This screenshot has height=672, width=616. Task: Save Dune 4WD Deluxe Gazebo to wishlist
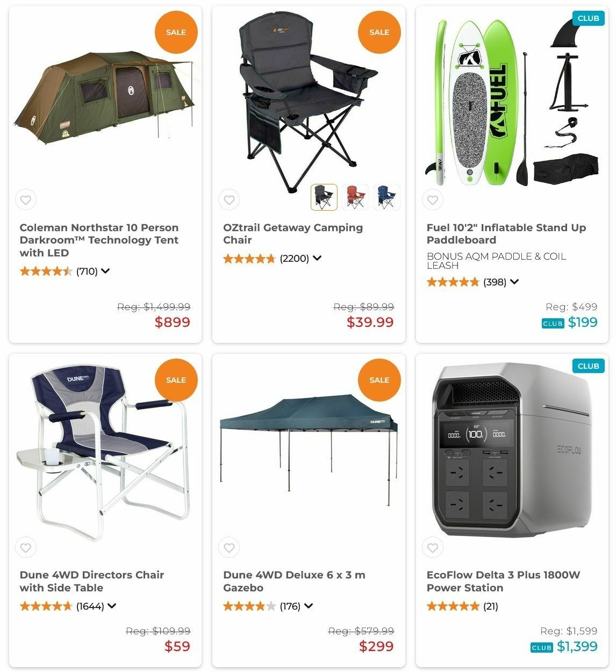coord(229,548)
